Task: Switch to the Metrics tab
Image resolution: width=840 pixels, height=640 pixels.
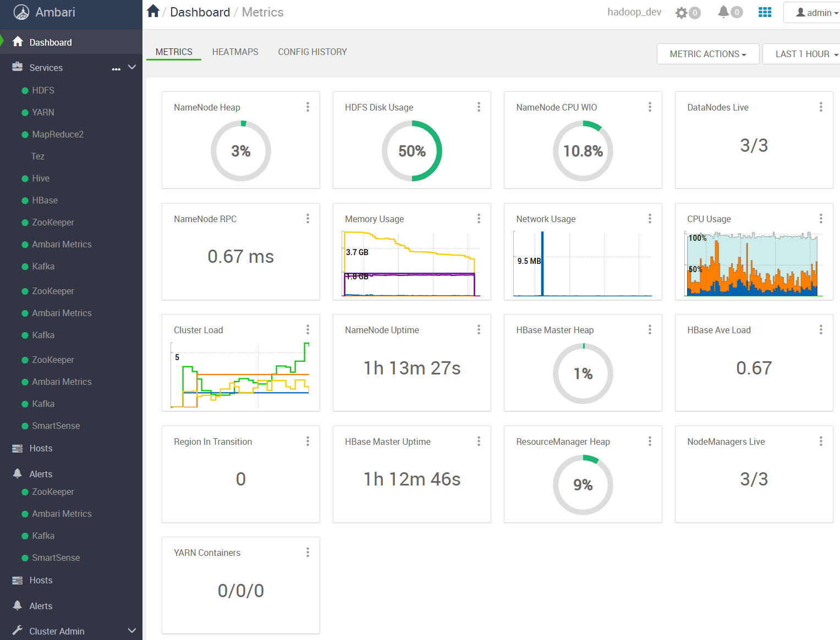Action: [x=174, y=52]
